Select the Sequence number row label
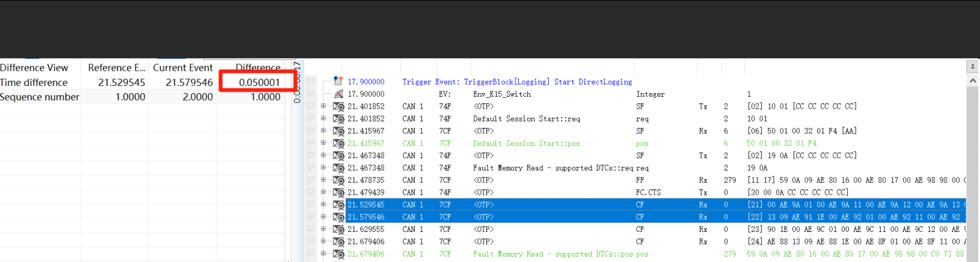The width and height of the screenshot is (980, 262). click(x=40, y=97)
